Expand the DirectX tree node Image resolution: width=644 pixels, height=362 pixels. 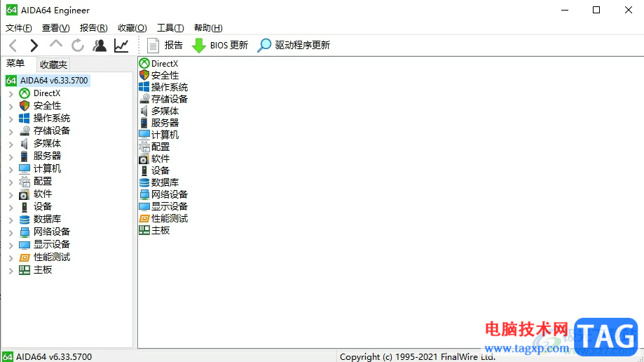11,94
